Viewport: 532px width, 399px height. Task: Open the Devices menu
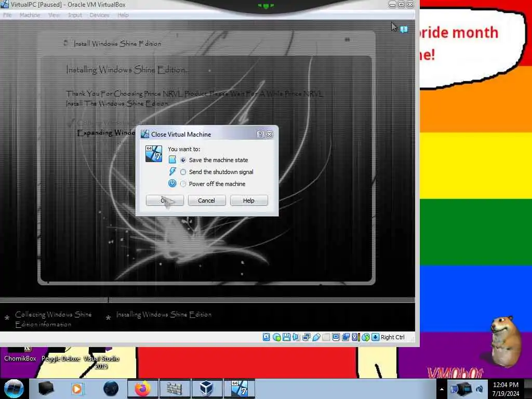point(99,15)
